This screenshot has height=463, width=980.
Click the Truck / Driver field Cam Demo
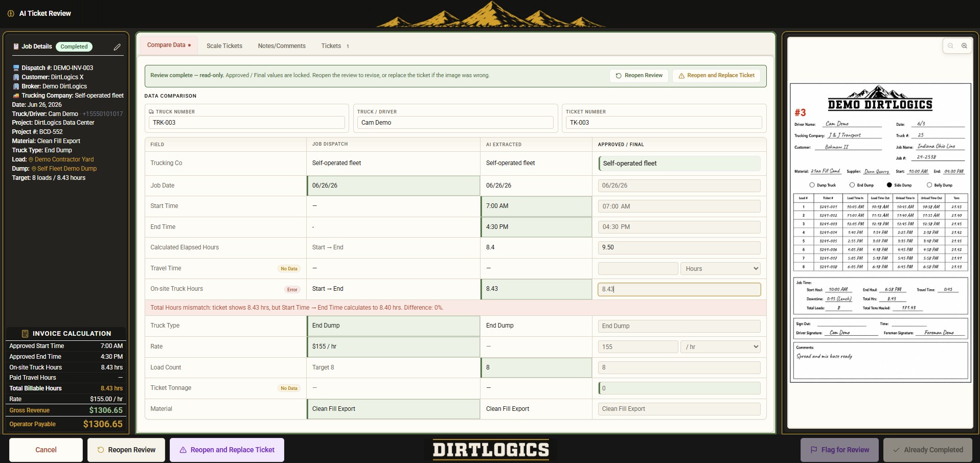pyautogui.click(x=455, y=123)
